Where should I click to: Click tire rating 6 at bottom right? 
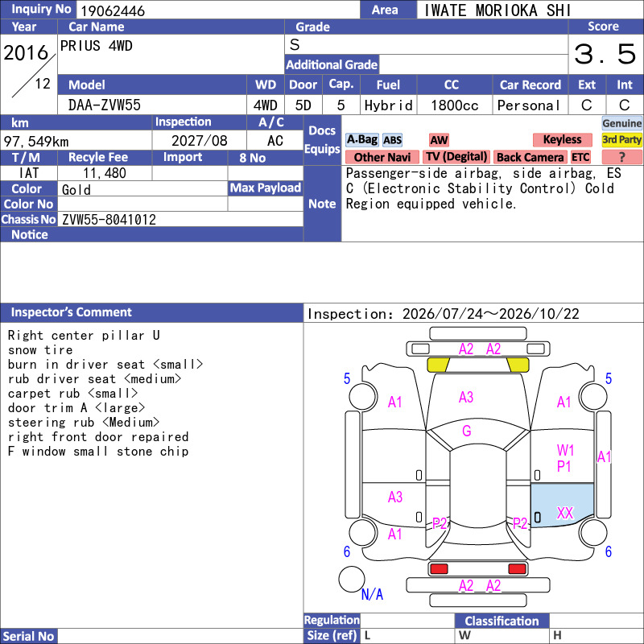click(x=609, y=551)
